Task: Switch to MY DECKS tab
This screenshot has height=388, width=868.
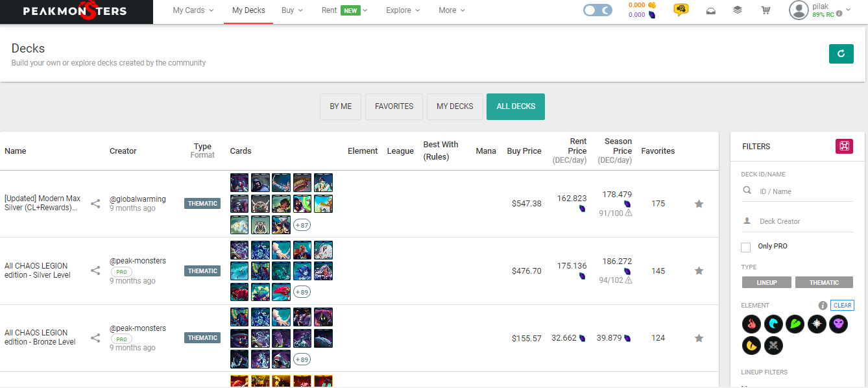Action: point(455,106)
